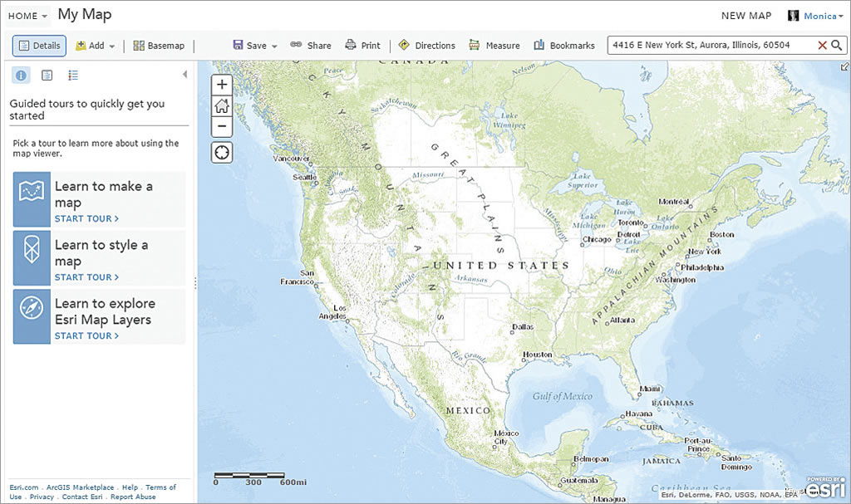Collapse the side panel with the arrow
The width and height of the screenshot is (851, 504).
(184, 75)
